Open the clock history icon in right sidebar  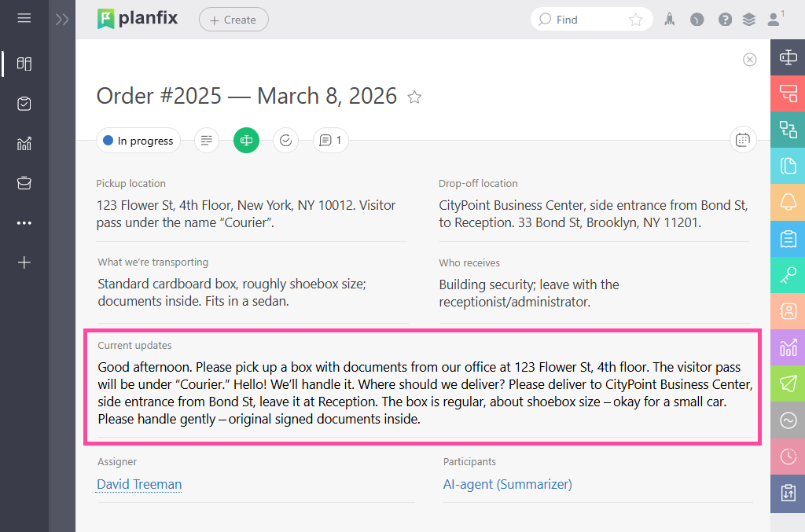(x=787, y=457)
